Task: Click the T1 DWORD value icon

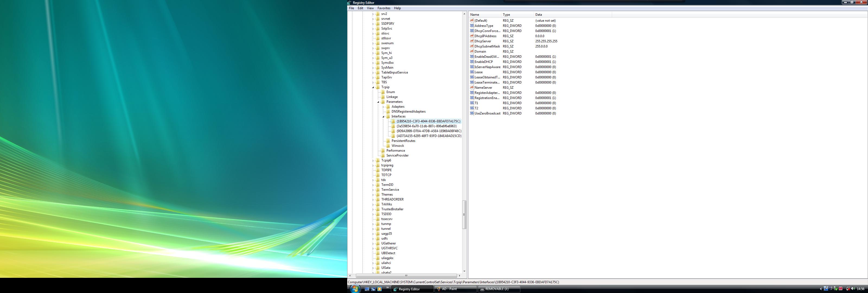Action: [472, 103]
